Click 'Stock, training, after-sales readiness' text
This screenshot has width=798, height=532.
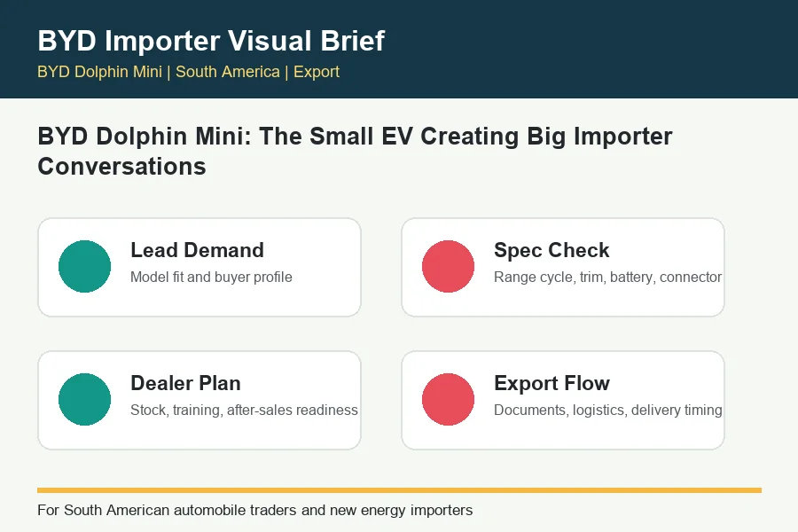[x=244, y=410]
